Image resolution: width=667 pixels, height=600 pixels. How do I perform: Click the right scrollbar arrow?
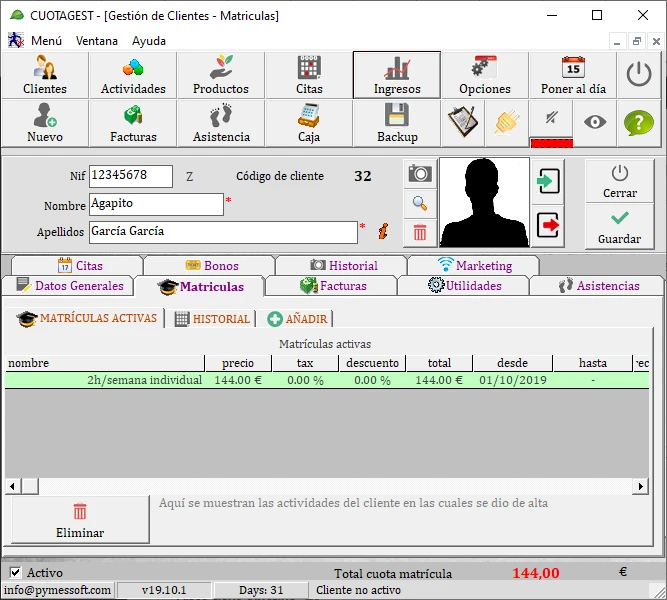coord(640,486)
